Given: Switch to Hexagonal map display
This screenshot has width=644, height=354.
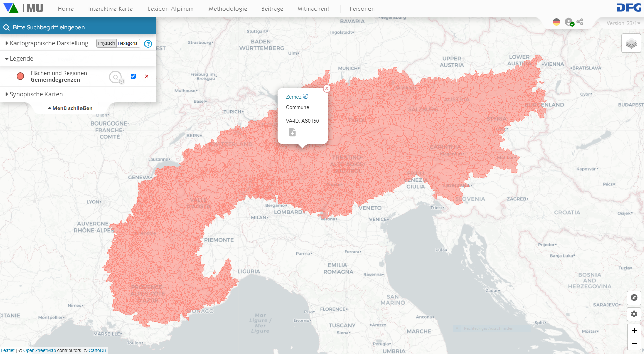Looking at the screenshot, I should [x=128, y=43].
